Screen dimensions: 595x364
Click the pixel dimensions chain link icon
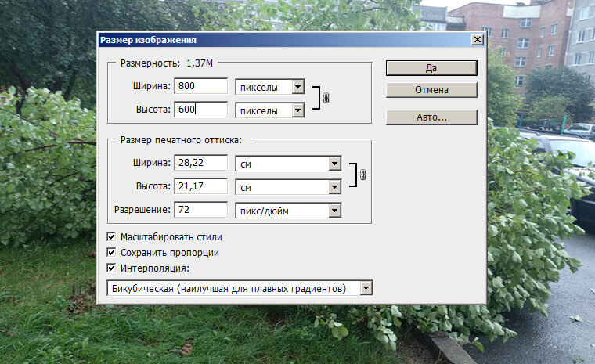(x=326, y=99)
